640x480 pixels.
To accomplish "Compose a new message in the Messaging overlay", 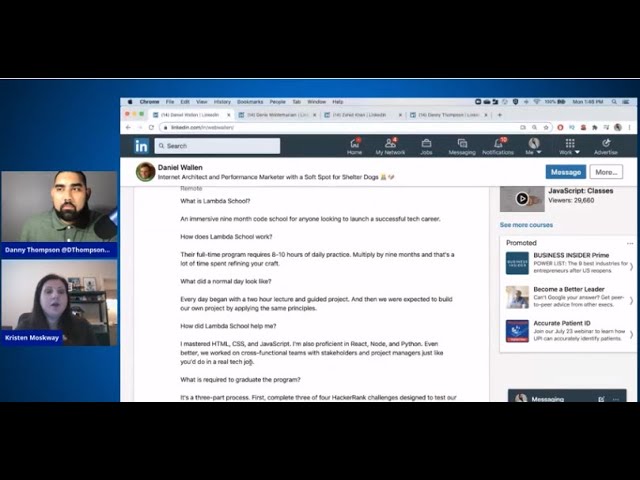I will [x=601, y=399].
